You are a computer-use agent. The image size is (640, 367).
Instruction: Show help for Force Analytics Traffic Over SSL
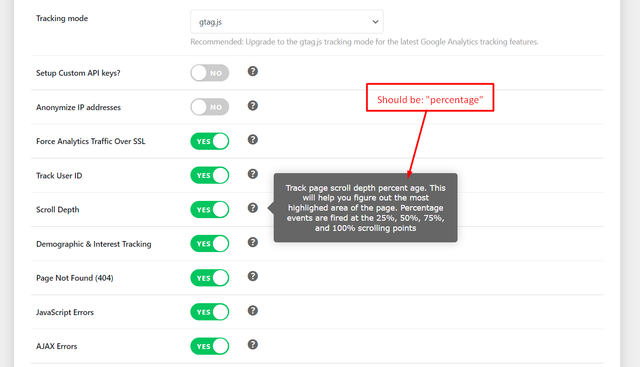click(253, 140)
